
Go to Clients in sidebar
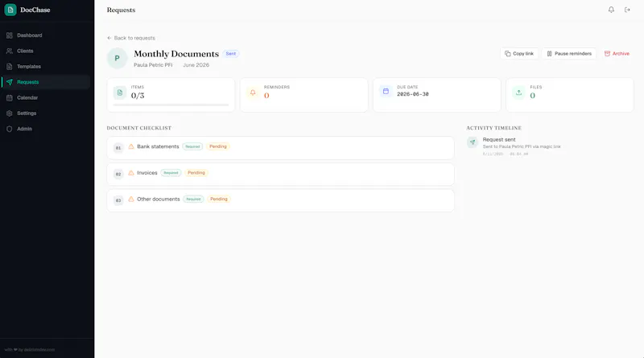tap(45, 51)
